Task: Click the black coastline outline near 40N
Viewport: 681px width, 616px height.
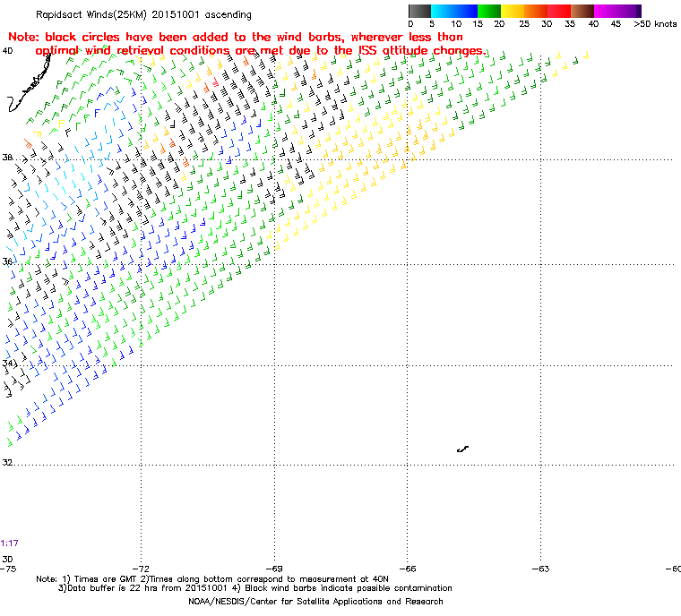Action: pyautogui.click(x=29, y=83)
